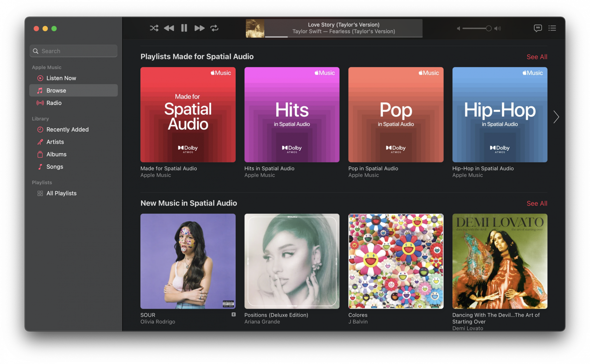The image size is (590, 364).
Task: See All New Music in Spatial Audio
Action: tap(537, 203)
